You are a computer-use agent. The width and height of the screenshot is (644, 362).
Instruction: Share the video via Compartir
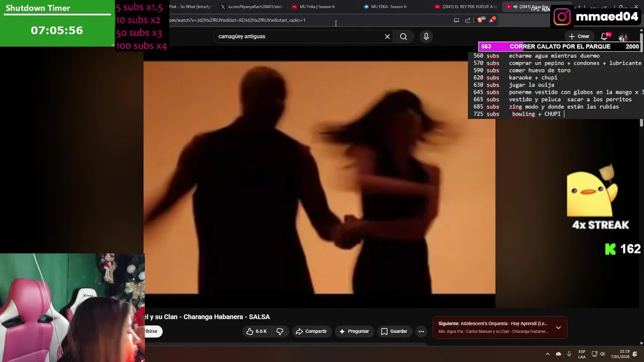311,331
